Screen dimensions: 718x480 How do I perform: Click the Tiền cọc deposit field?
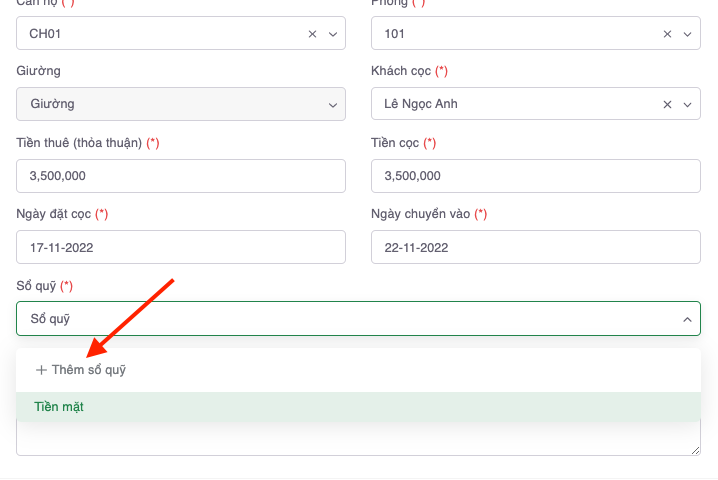pyautogui.click(x=535, y=176)
